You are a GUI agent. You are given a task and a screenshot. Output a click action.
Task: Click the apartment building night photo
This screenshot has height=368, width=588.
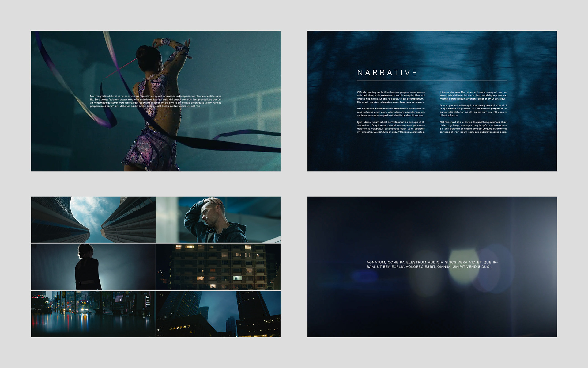coord(218,267)
